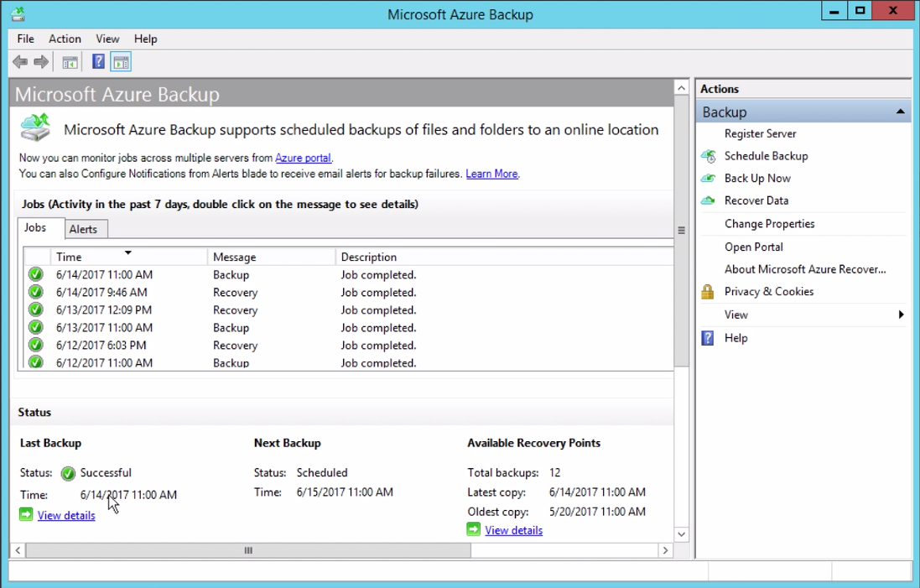The image size is (920, 588).
Task: Click Schedule Backup action text
Action: coord(766,156)
